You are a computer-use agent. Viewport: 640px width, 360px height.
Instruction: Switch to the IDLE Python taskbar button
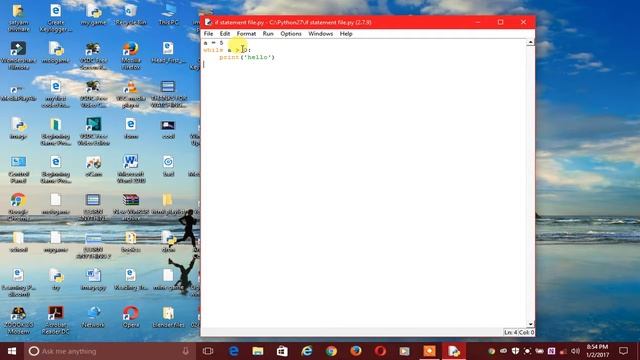[x=453, y=351]
